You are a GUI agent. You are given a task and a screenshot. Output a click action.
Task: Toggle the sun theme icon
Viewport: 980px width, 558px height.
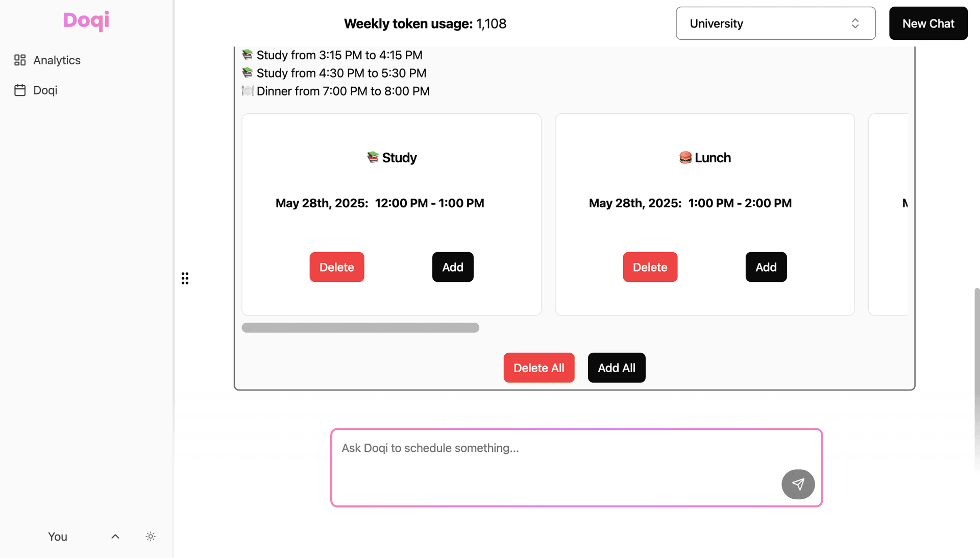pyautogui.click(x=151, y=537)
